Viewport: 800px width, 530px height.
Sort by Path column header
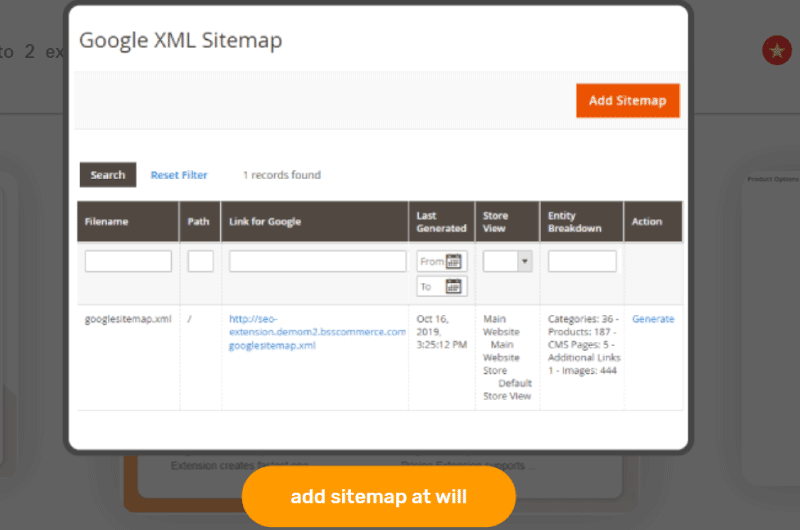pos(200,221)
